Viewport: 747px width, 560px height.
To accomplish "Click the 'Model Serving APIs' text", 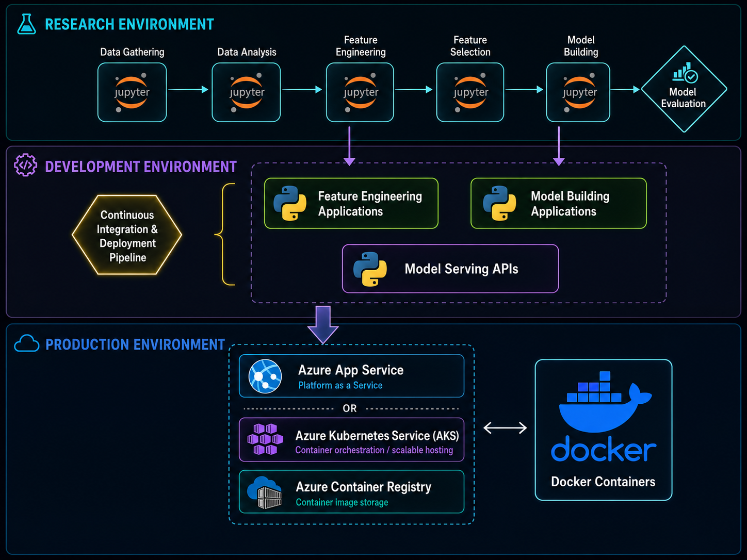I will [461, 269].
